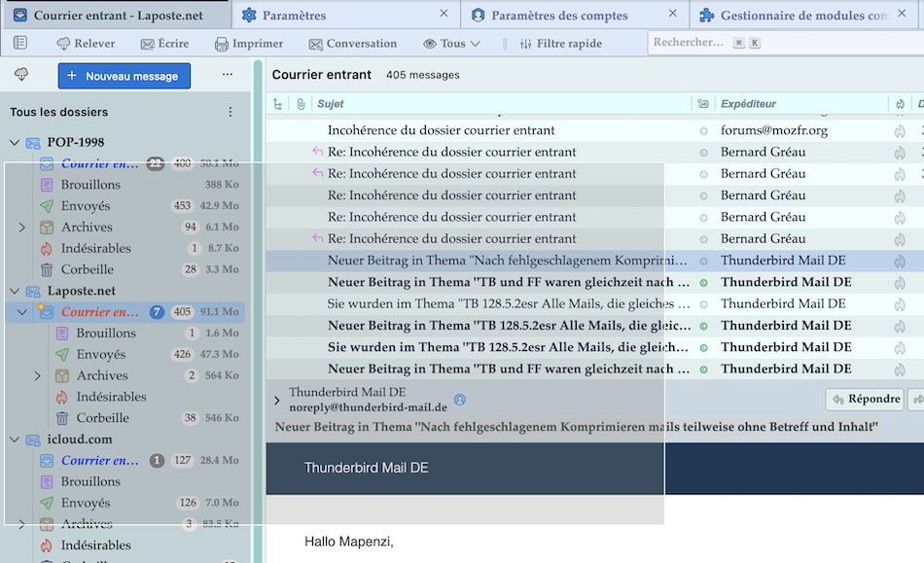The width and height of the screenshot is (924, 563).
Task: Click the Rechercher search field
Action: click(784, 43)
